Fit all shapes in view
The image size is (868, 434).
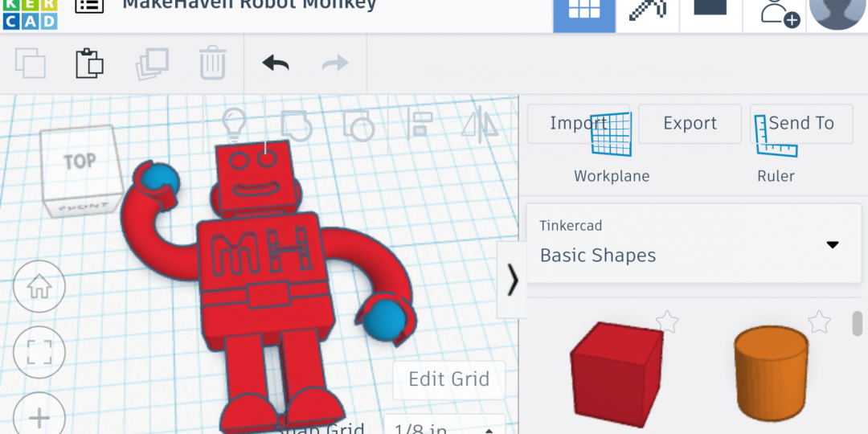pyautogui.click(x=39, y=352)
